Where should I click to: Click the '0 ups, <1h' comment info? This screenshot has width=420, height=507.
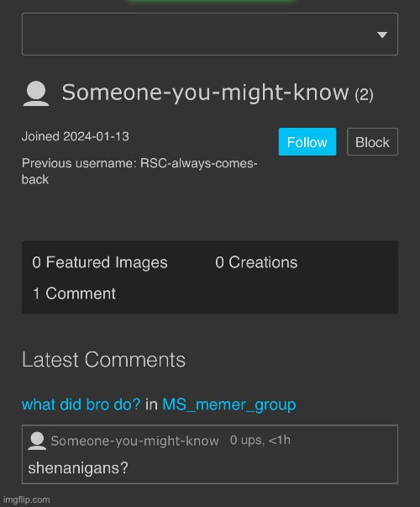260,440
